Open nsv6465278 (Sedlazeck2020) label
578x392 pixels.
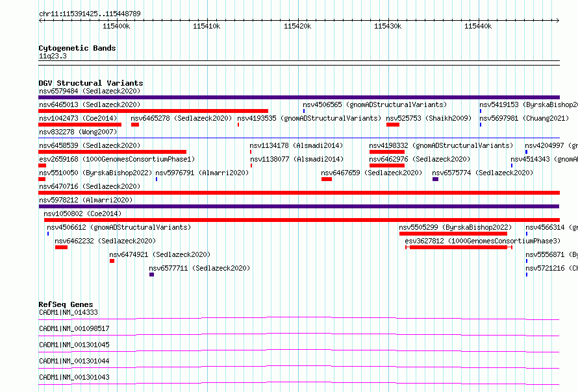181,118
